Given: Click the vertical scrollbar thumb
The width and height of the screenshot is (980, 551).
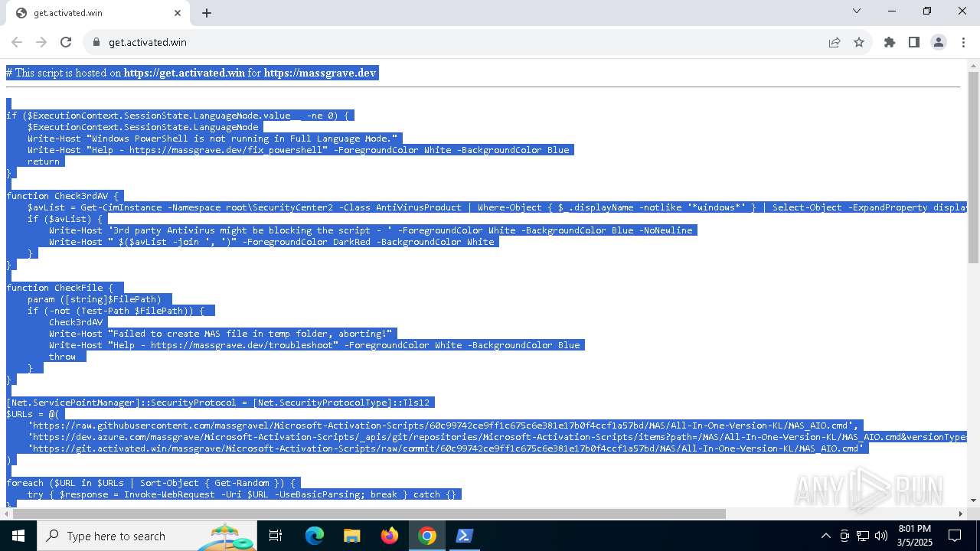Looking at the screenshot, I should pyautogui.click(x=973, y=168).
